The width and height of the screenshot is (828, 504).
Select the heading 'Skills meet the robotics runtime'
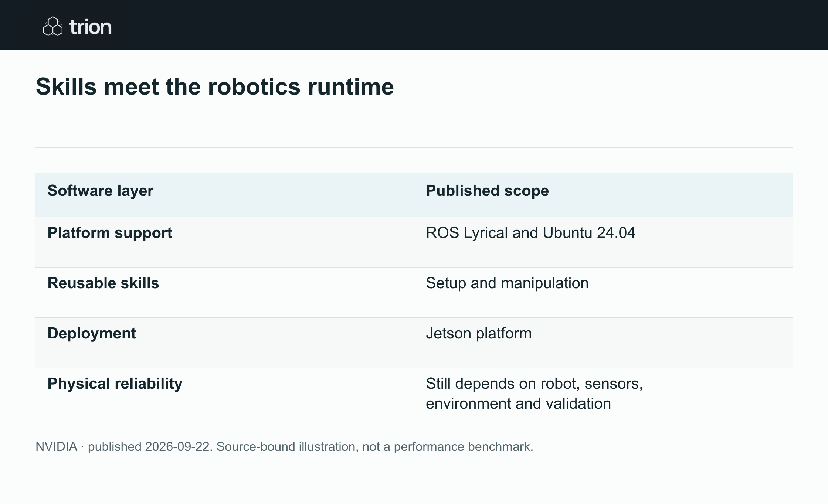tap(215, 87)
